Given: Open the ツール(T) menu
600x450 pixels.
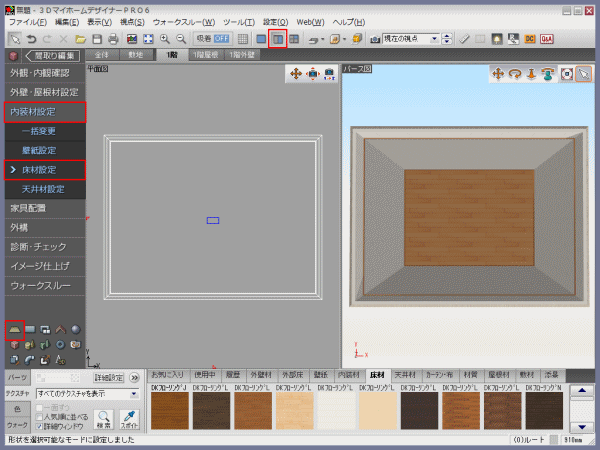Looking at the screenshot, I should click(238, 21).
